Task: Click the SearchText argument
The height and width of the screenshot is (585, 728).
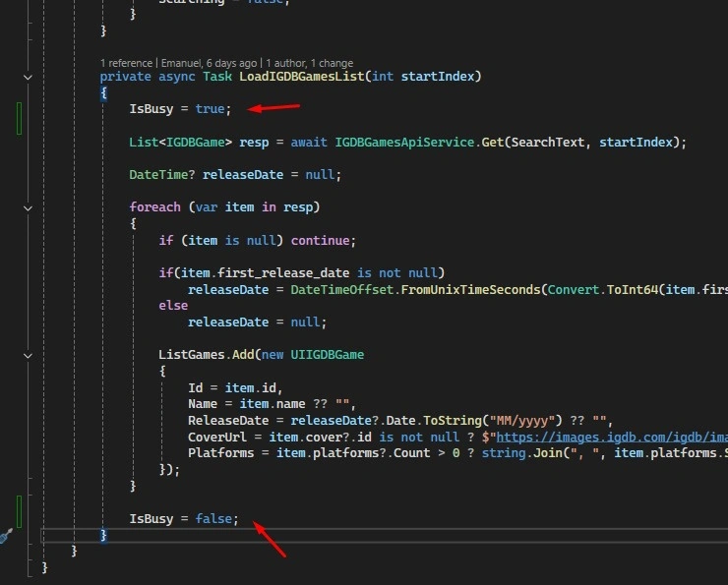Action: [547, 142]
